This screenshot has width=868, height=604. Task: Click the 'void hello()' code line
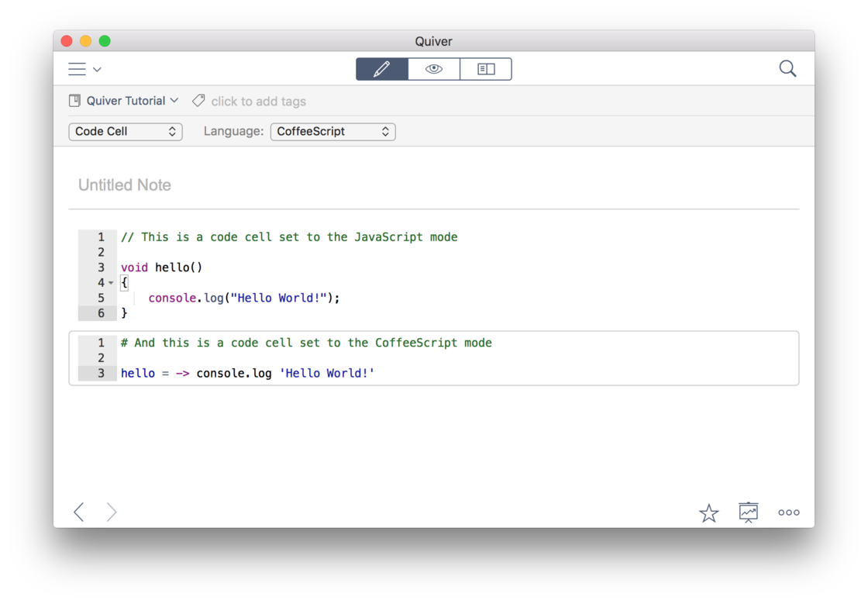pyautogui.click(x=162, y=267)
